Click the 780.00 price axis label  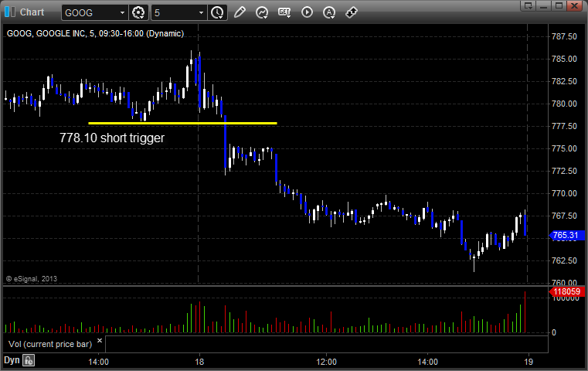coord(564,104)
